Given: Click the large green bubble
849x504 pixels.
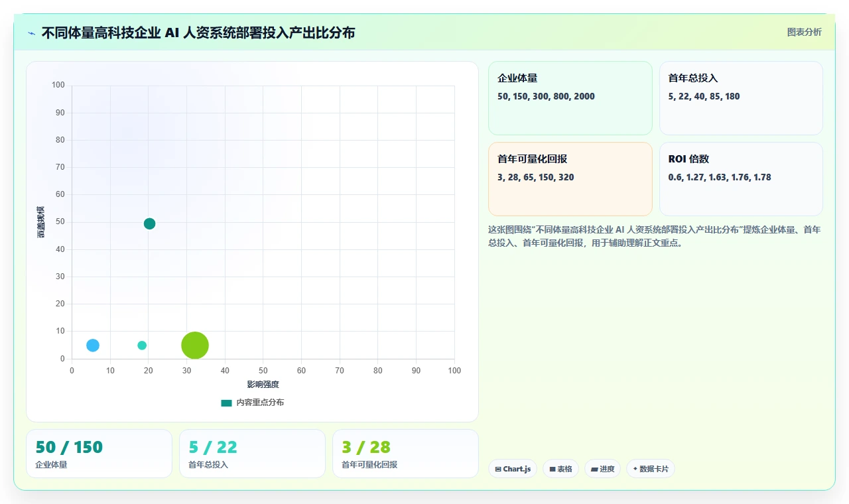Looking at the screenshot, I should pos(195,345).
